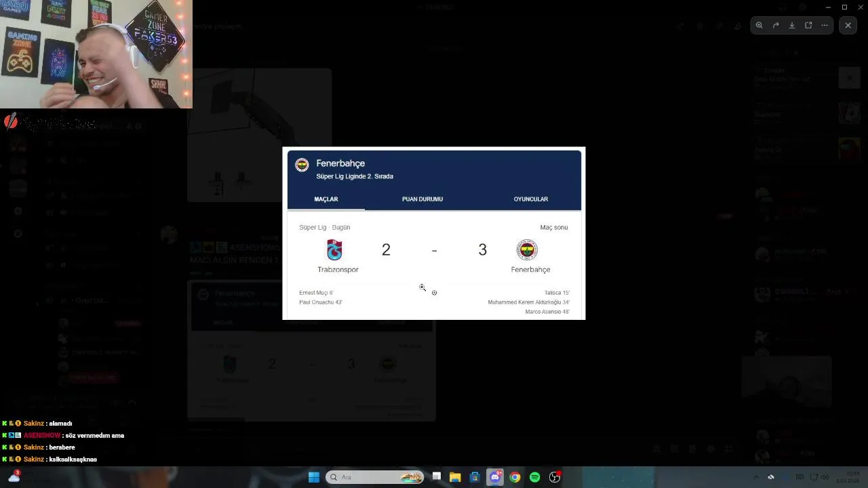Click the 'Süper Lig · Bugün' label
The image size is (868, 488).
point(325,228)
